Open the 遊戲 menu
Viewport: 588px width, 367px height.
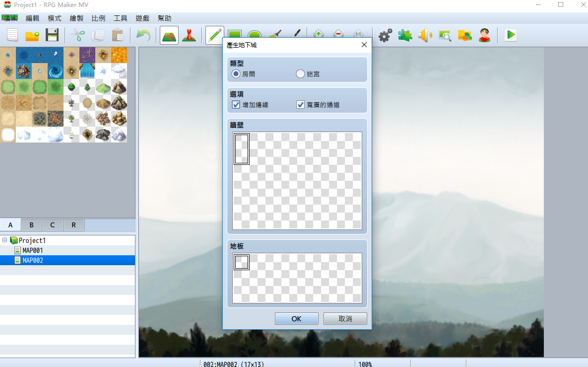tap(142, 18)
